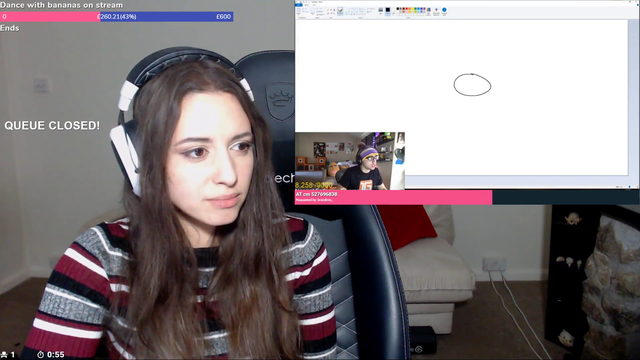The width and height of the screenshot is (640, 360).
Task: Switch to the Home ribbon tab in Paint
Action: click(x=307, y=5)
